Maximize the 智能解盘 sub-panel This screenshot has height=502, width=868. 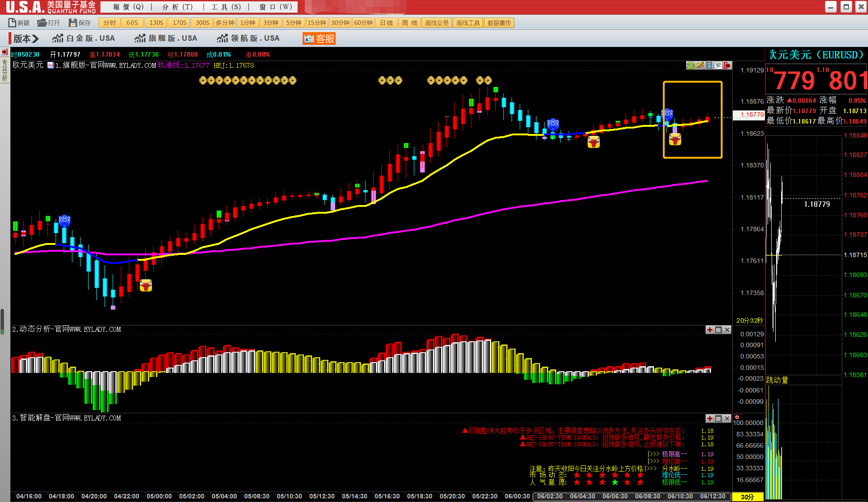[718, 419]
